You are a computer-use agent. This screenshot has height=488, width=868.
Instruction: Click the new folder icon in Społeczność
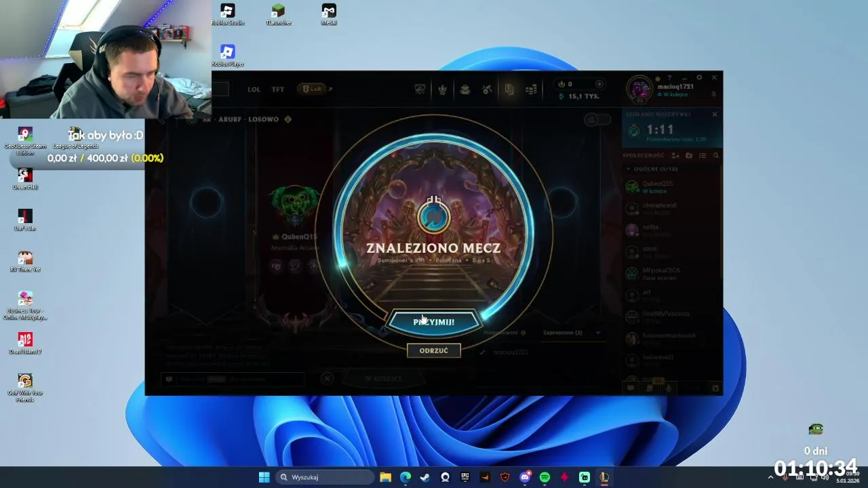689,155
